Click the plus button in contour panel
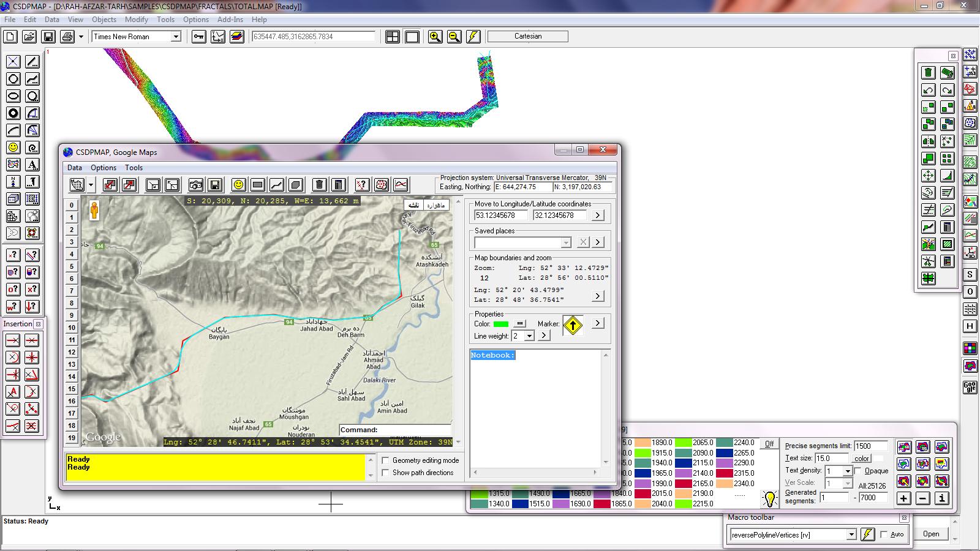 point(904,498)
